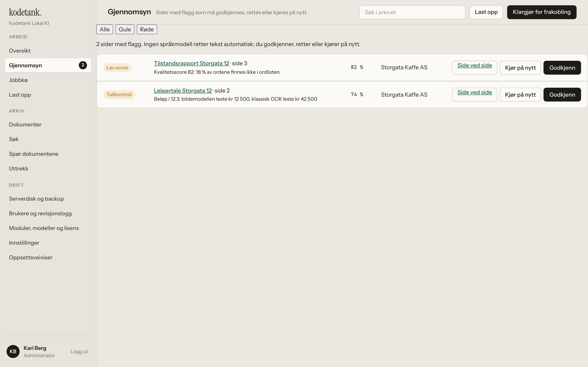The width and height of the screenshot is (588, 367).
Task: Open Leieavtale Storgata 12 document link
Action: tap(183, 91)
